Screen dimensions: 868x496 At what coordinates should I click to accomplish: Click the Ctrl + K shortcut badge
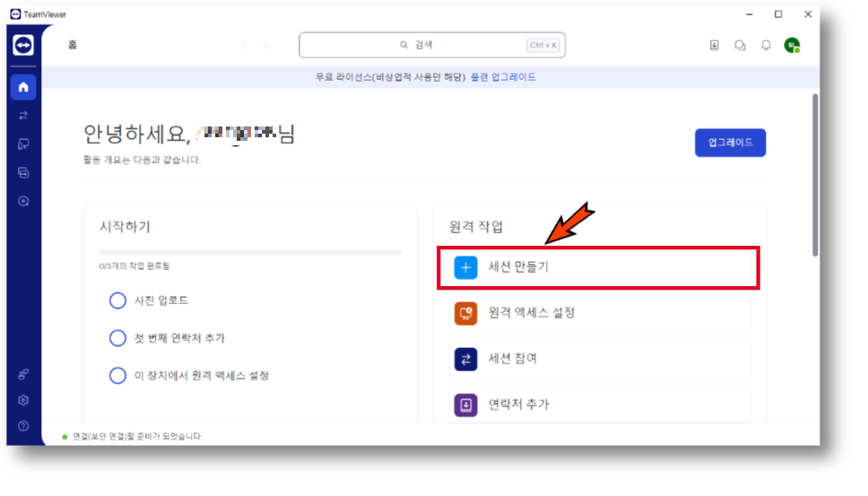coord(543,46)
